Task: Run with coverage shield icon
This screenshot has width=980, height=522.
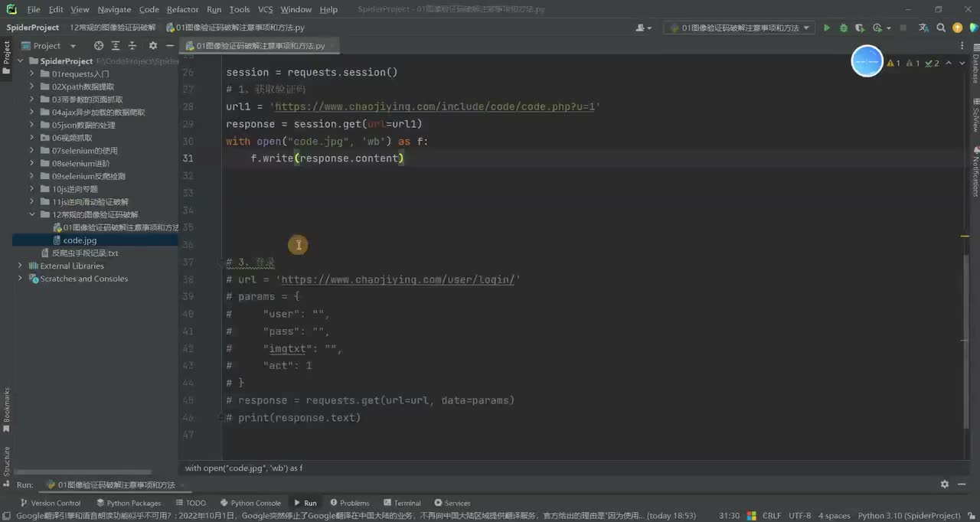Action: (x=859, y=28)
